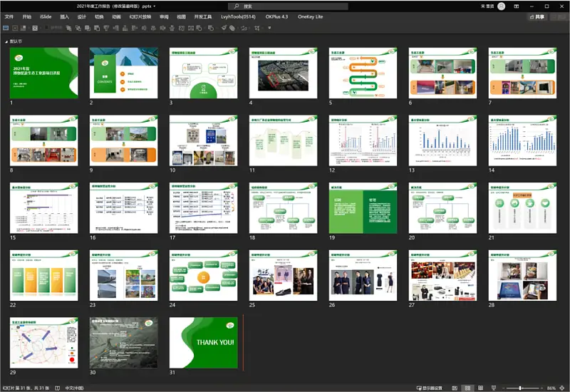The width and height of the screenshot is (570, 392).
Task: Click the 中文(中国) language indicator
Action: click(x=75, y=388)
